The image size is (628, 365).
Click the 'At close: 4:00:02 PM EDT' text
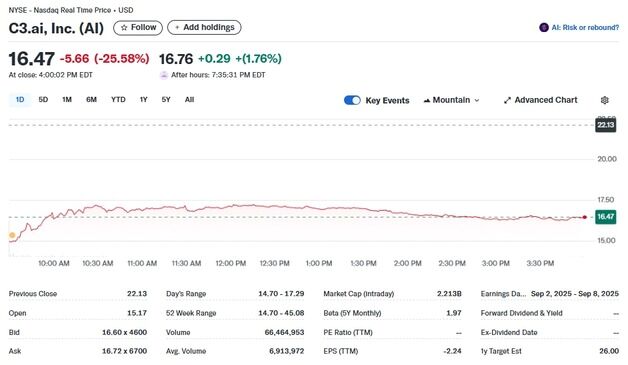coord(50,75)
